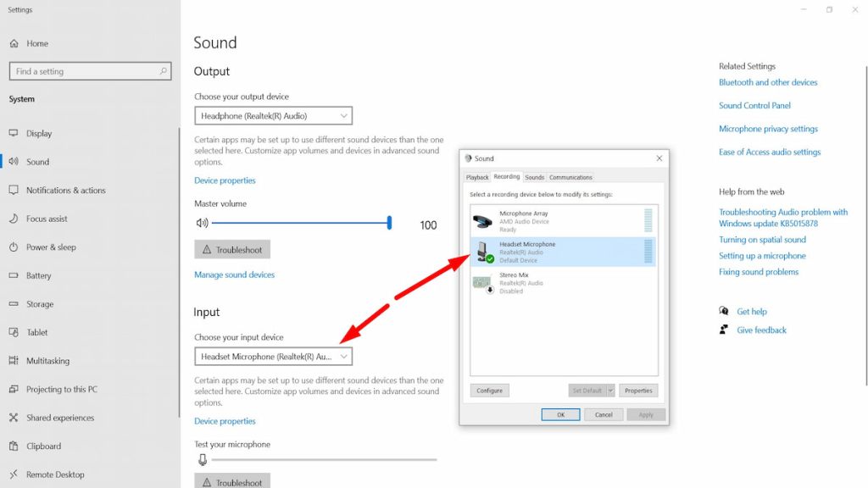Click the Get help chat icon
The width and height of the screenshot is (868, 488).
(724, 311)
